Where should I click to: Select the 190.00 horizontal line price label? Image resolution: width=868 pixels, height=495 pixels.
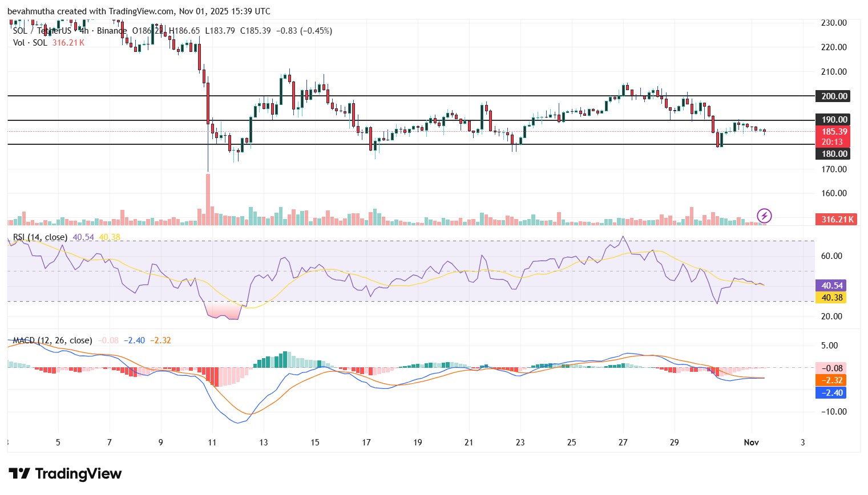(x=834, y=119)
